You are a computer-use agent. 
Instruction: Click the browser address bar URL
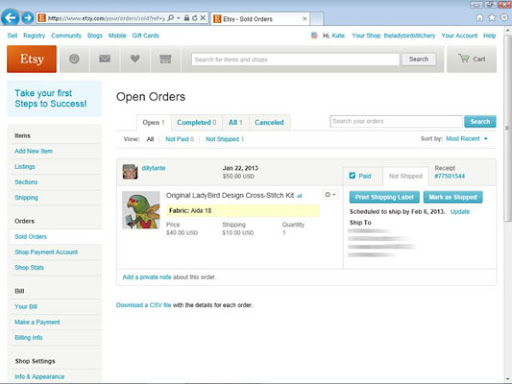(106, 18)
